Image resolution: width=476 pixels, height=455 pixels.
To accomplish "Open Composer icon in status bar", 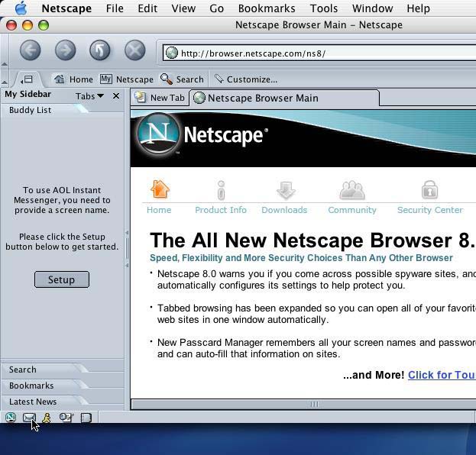I will pyautogui.click(x=66, y=418).
